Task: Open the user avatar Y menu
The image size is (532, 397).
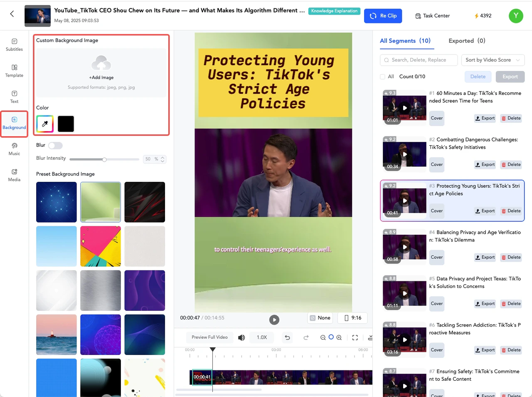Action: [x=516, y=16]
